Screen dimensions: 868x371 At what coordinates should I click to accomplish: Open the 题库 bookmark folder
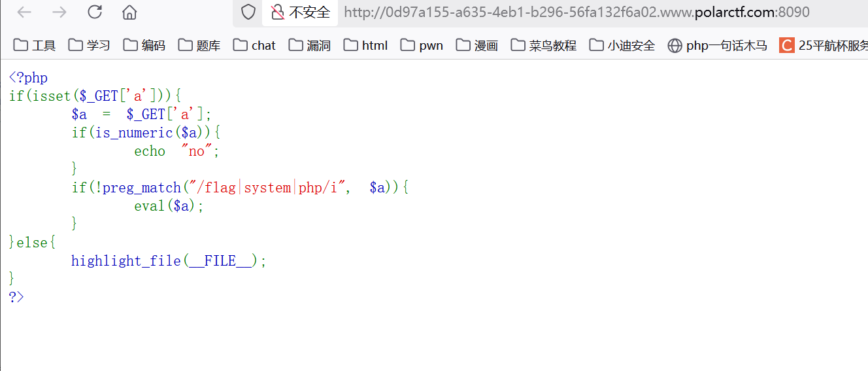[x=199, y=45]
